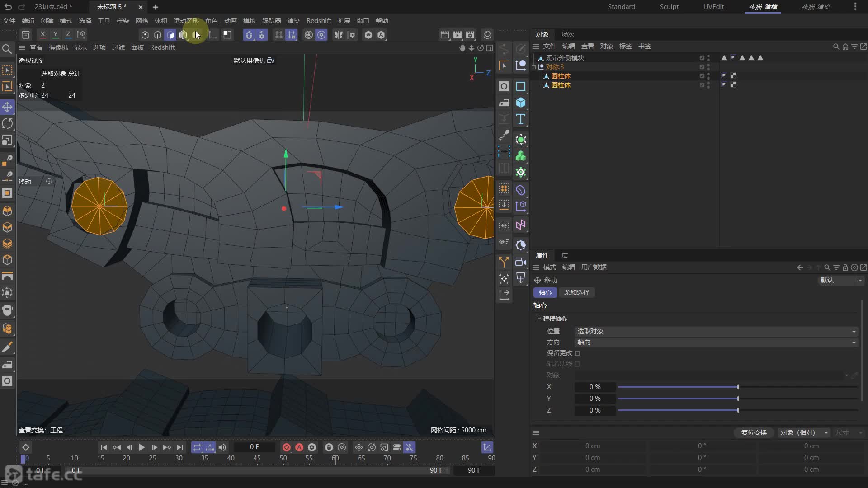Select the second 圆柱体 object

[561, 85]
